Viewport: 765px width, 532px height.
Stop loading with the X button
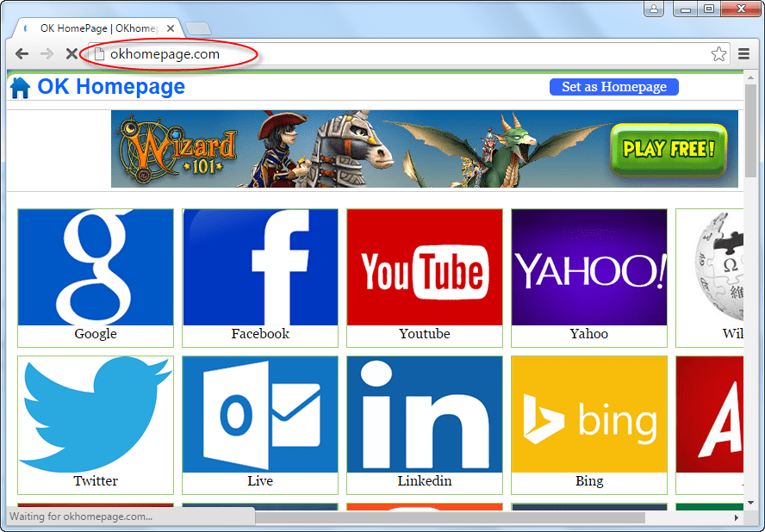[x=72, y=53]
